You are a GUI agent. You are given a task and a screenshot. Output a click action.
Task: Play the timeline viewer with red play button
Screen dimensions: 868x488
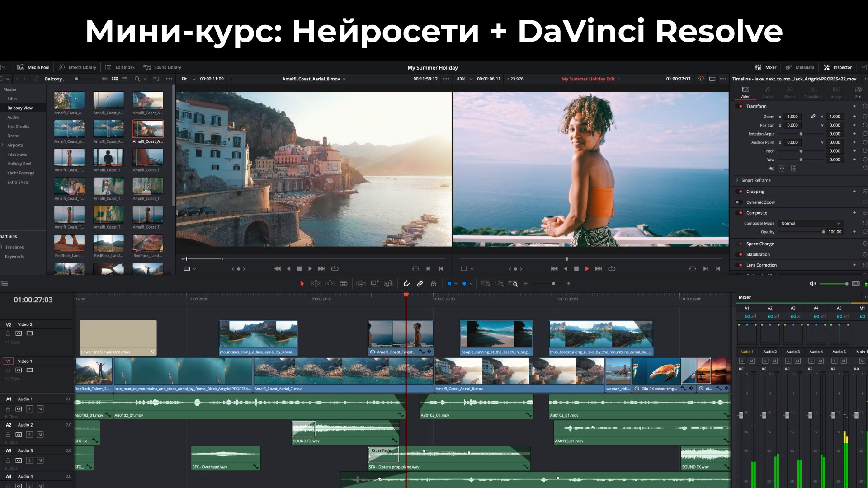tap(587, 269)
